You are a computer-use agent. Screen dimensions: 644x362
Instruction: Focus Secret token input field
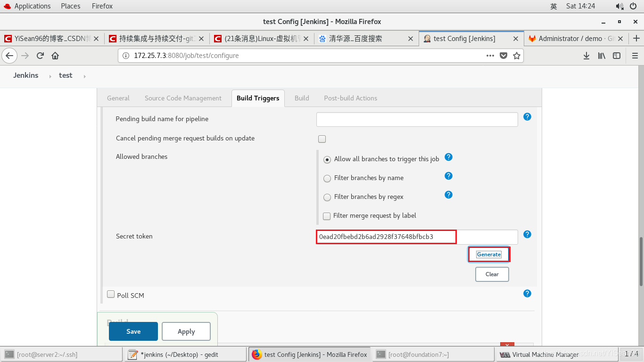[x=417, y=237]
